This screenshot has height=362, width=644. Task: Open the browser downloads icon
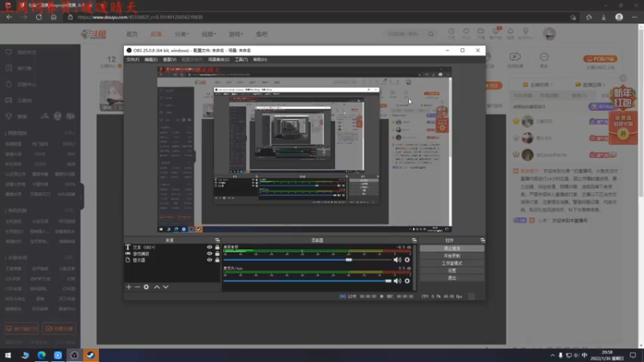(604, 17)
